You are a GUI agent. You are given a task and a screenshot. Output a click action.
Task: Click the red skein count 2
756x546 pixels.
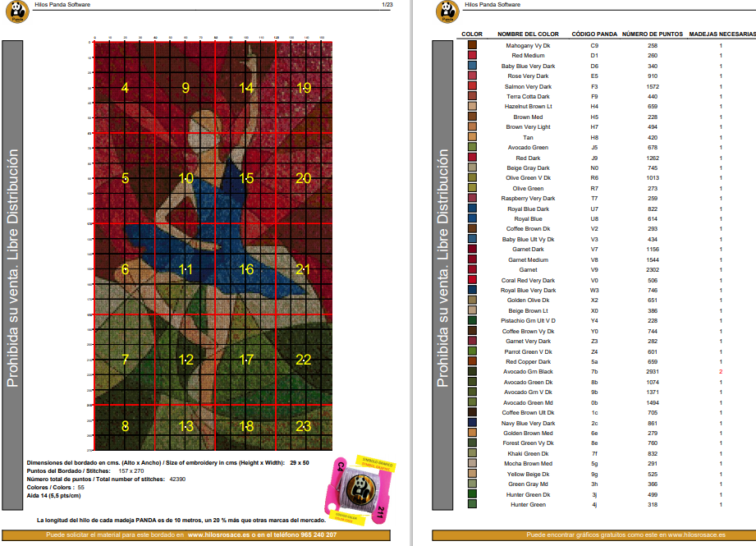point(721,372)
